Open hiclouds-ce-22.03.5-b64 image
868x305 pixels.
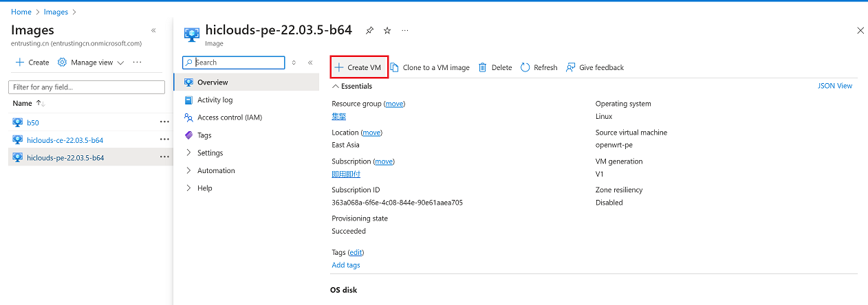[65, 140]
